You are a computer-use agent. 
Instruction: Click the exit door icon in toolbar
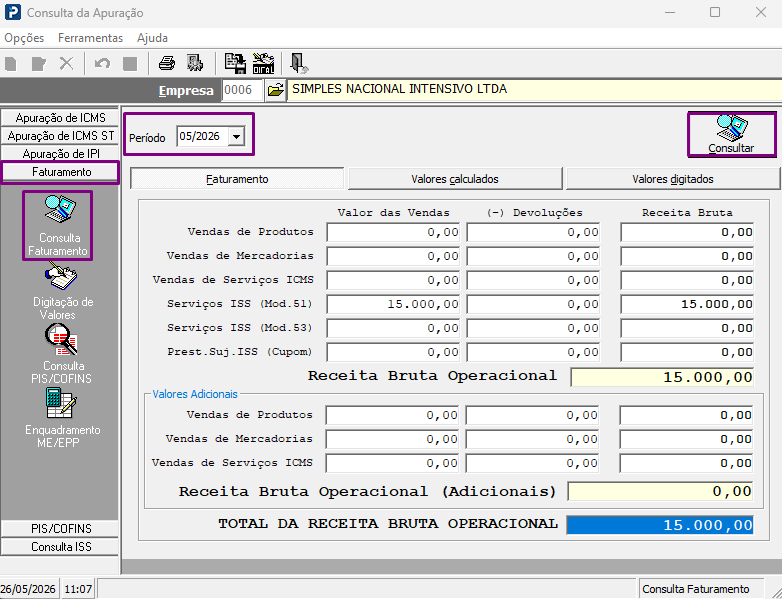pyautogui.click(x=298, y=63)
